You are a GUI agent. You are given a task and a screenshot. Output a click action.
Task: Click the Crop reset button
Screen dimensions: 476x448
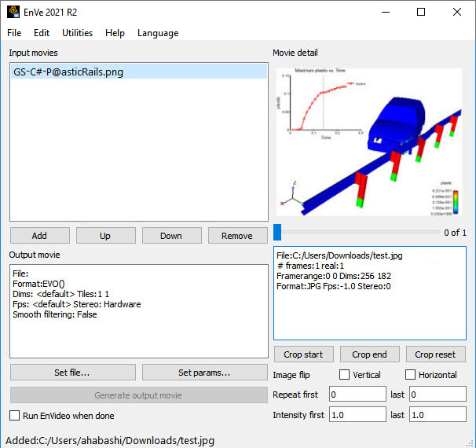436,354
